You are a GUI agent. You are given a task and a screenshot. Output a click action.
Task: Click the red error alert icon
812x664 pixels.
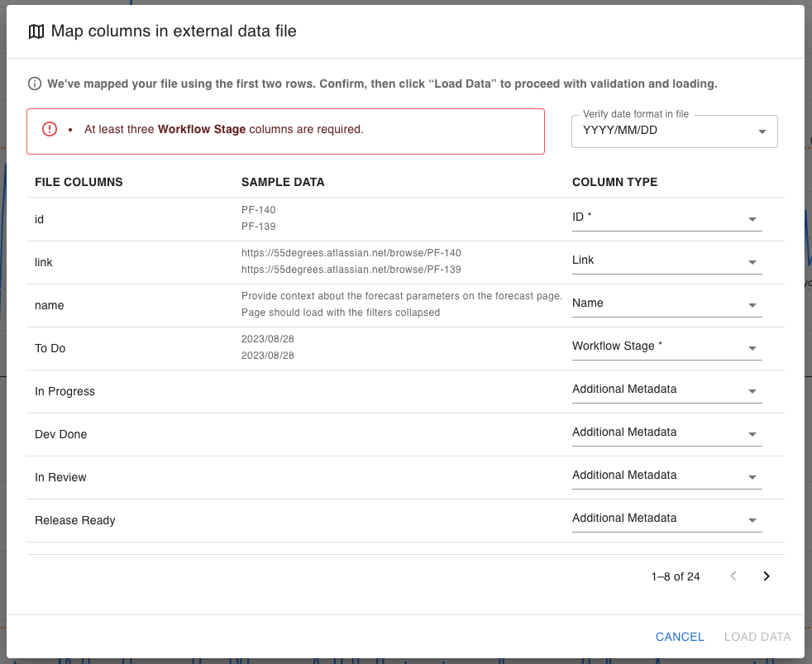50,129
